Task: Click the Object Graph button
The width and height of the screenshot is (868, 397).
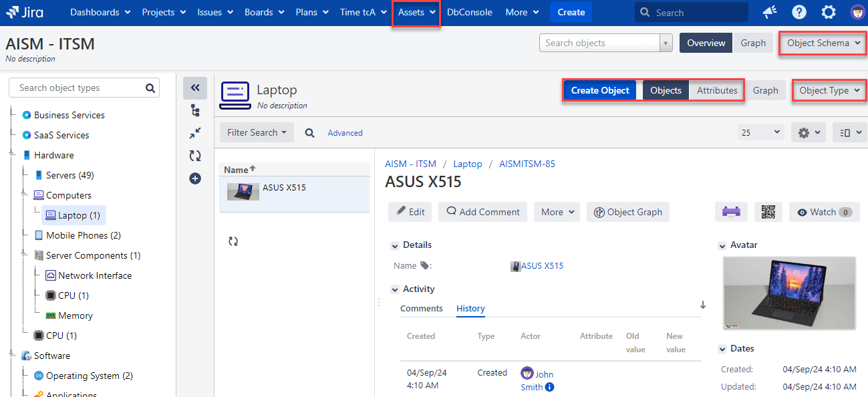Action: [628, 212]
